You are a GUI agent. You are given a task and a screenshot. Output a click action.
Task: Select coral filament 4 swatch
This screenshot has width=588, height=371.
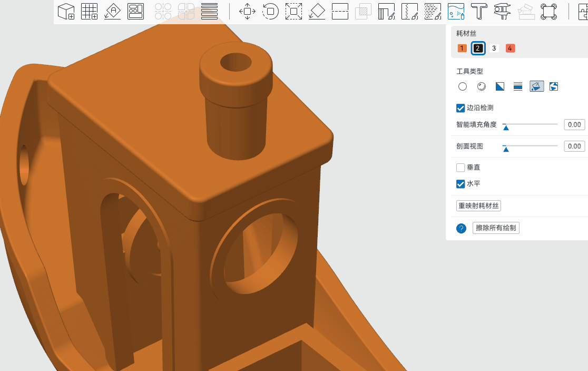pos(510,48)
